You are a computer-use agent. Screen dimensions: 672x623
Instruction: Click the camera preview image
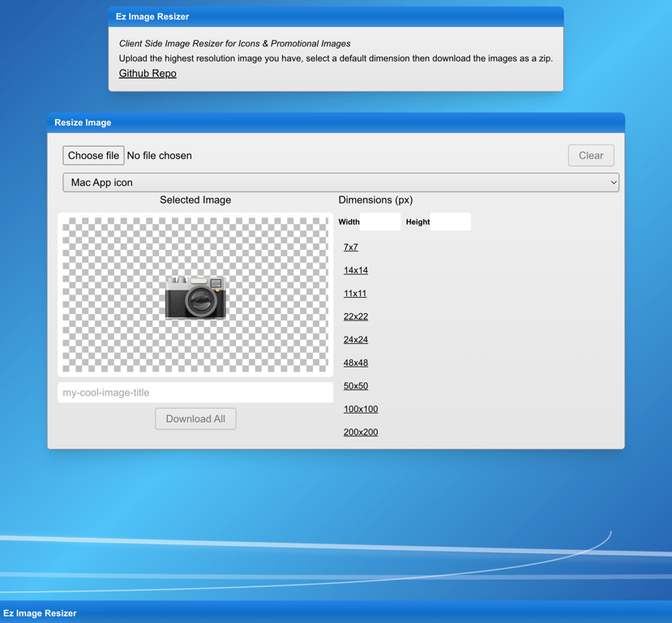[195, 298]
